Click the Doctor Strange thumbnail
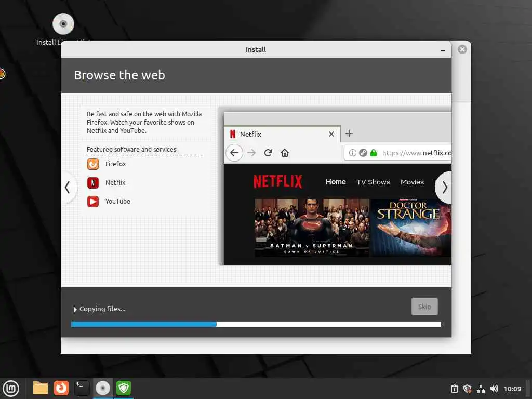The image size is (532, 399). [411, 228]
